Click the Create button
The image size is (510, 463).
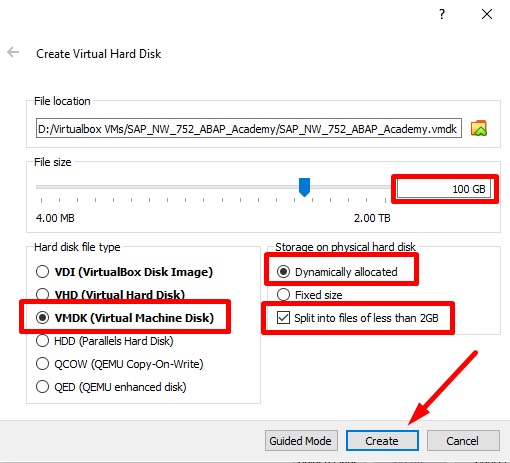coord(382,441)
